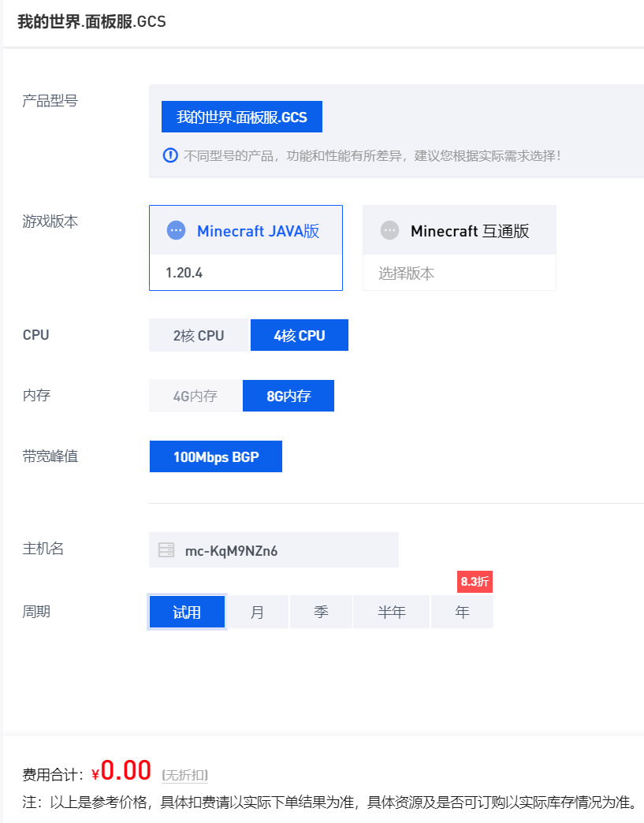Click the 费用合计 label
The image size is (644, 823).
click(x=53, y=775)
